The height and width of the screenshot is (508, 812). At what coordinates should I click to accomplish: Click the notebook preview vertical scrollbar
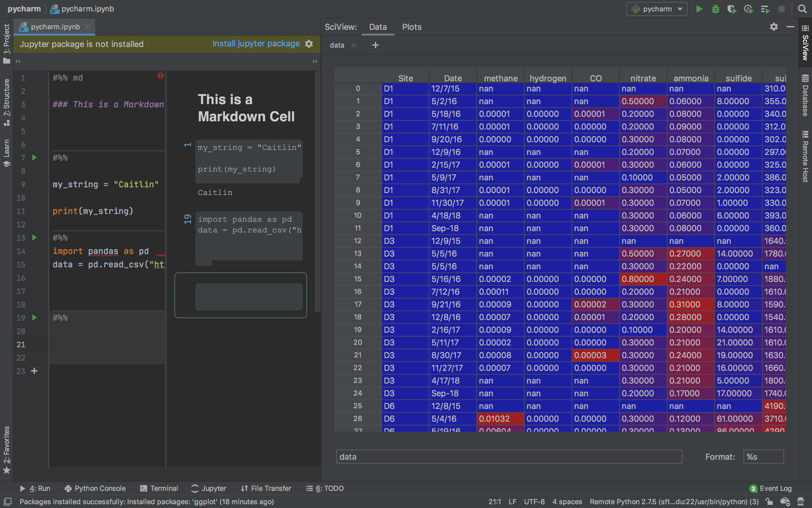click(317, 191)
